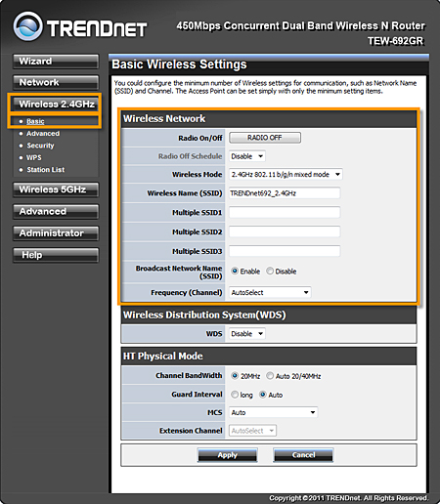Click the RADIO OFF button
This screenshot has width=440, height=504.
pos(265,138)
